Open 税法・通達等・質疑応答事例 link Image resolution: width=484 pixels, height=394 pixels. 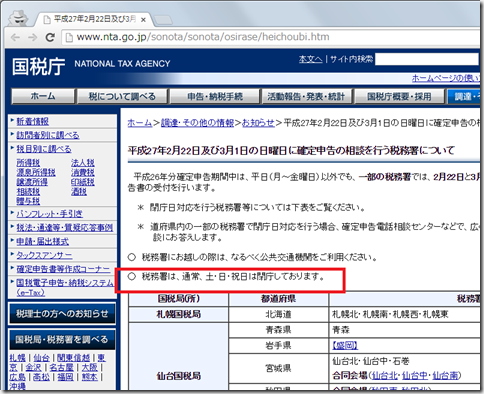[x=65, y=228]
